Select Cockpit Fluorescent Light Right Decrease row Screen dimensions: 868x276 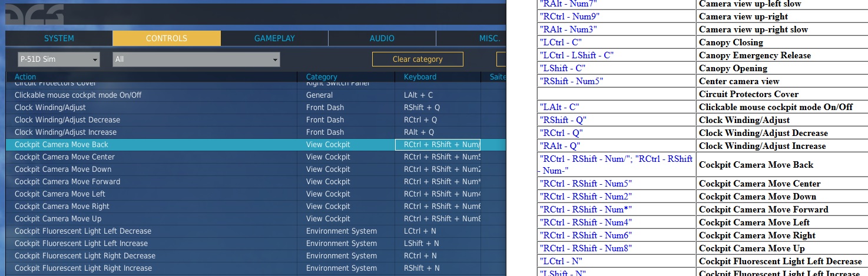click(256, 255)
